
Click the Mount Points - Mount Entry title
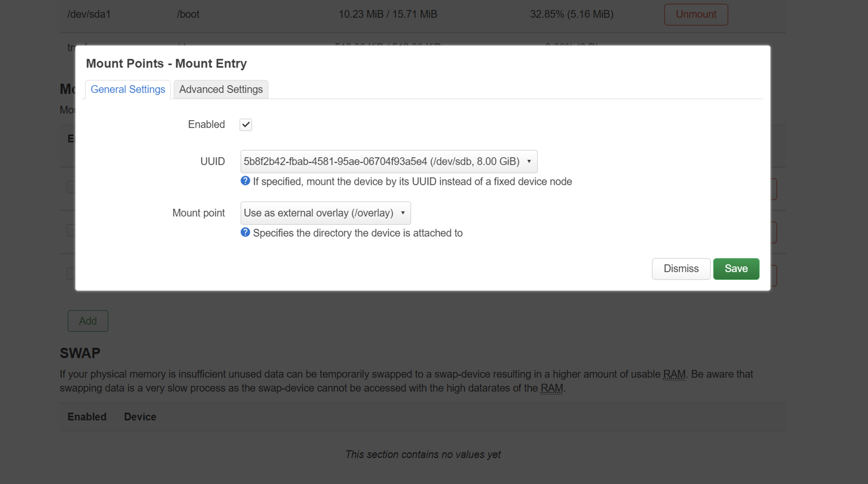coord(166,63)
